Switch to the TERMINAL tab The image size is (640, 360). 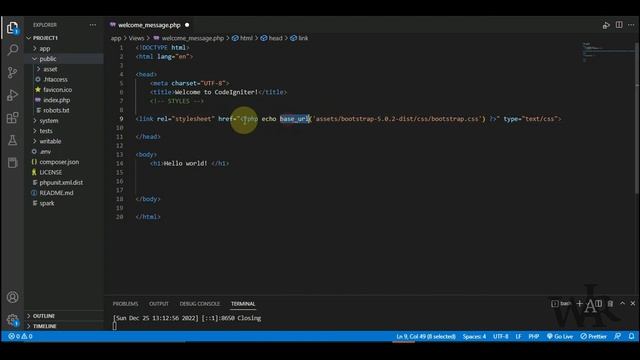243,304
